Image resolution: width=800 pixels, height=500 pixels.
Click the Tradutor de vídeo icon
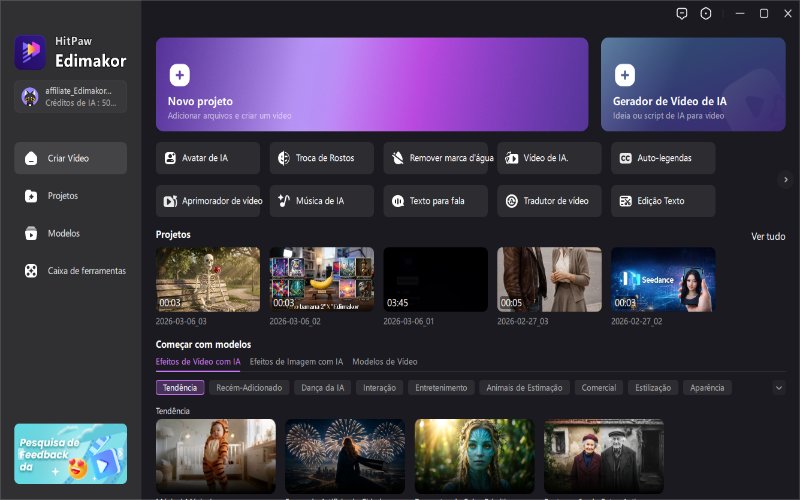[x=512, y=201]
